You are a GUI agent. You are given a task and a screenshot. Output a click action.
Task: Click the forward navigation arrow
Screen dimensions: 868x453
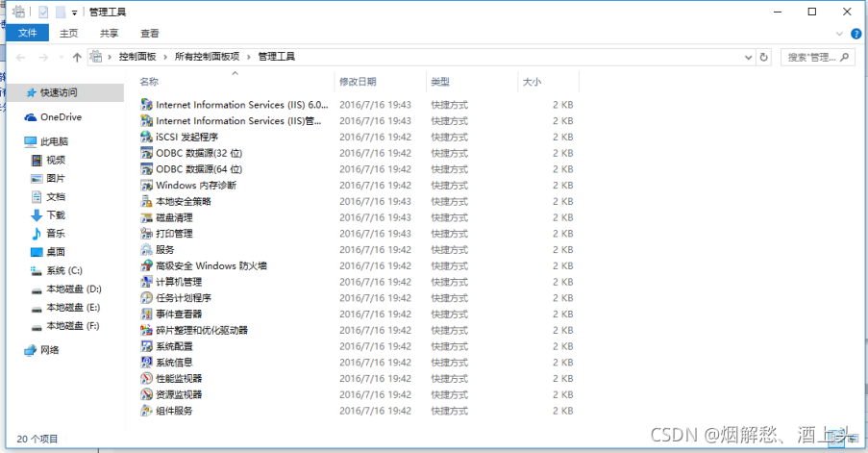pyautogui.click(x=43, y=57)
